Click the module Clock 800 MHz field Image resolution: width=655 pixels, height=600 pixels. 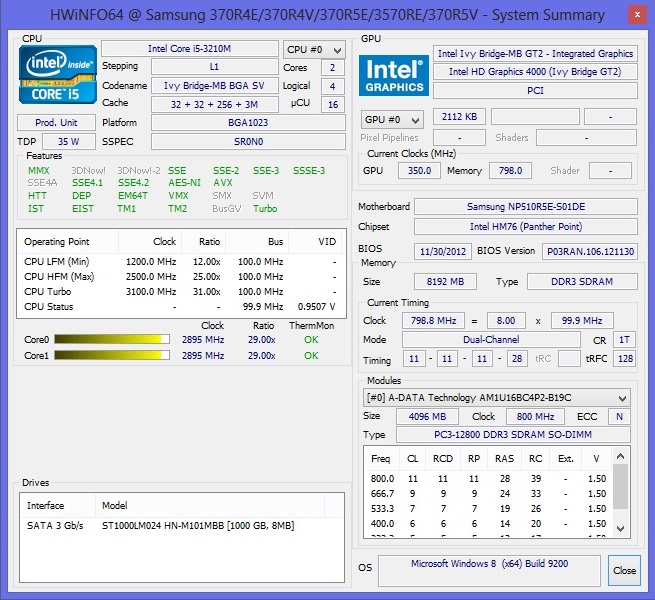535,416
